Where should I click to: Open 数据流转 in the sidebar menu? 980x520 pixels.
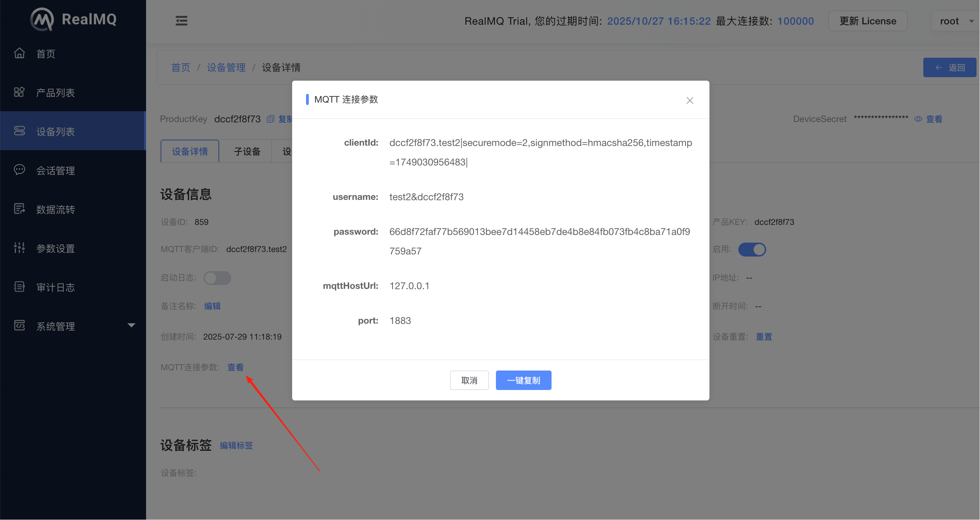pyautogui.click(x=73, y=209)
